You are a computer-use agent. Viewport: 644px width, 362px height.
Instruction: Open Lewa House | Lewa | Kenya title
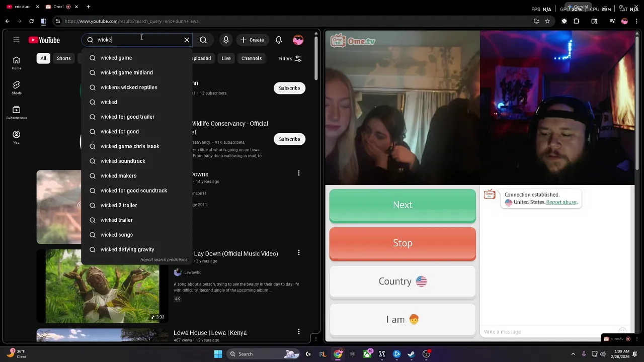click(x=210, y=333)
